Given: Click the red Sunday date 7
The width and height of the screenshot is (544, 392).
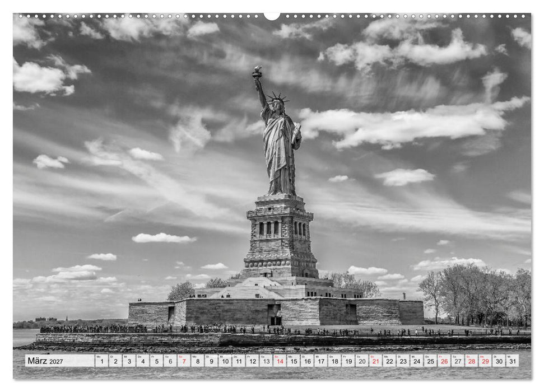Looking at the screenshot, I should (184, 361).
